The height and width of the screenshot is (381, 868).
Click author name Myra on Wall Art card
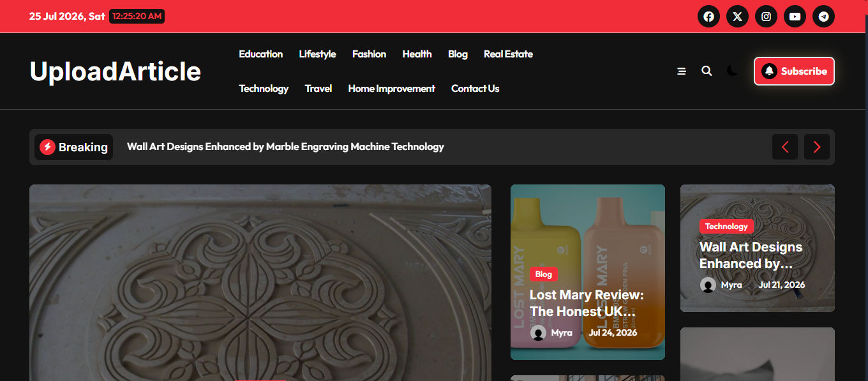pyautogui.click(x=731, y=285)
